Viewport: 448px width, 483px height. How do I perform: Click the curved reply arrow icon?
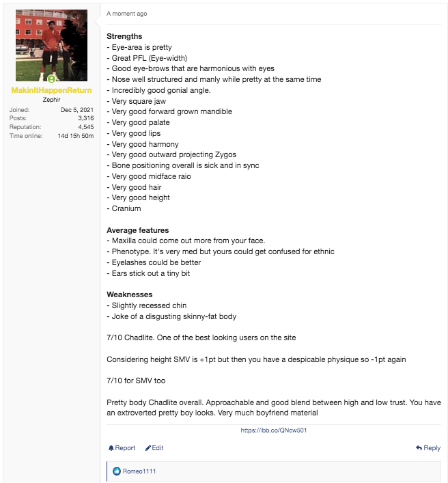[419, 447]
